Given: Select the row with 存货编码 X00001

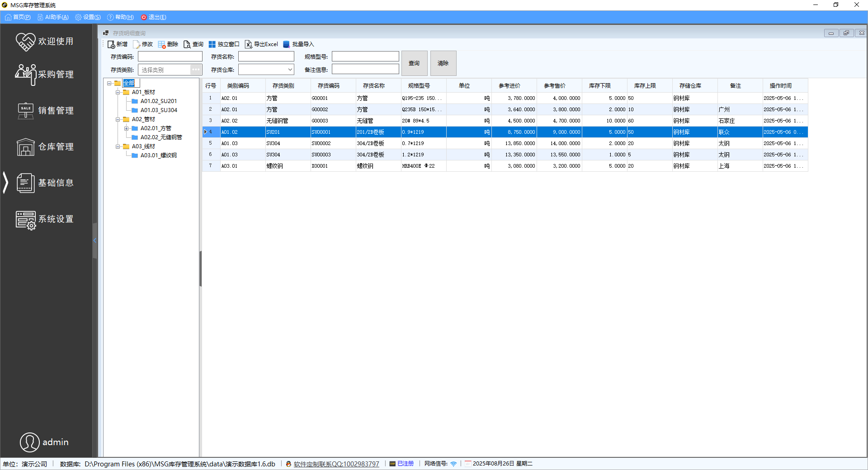Looking at the screenshot, I should [x=505, y=166].
